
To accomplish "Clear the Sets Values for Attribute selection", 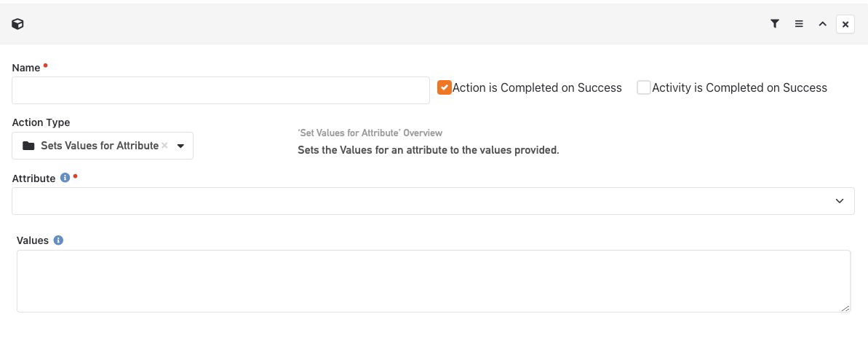I will 164,146.
